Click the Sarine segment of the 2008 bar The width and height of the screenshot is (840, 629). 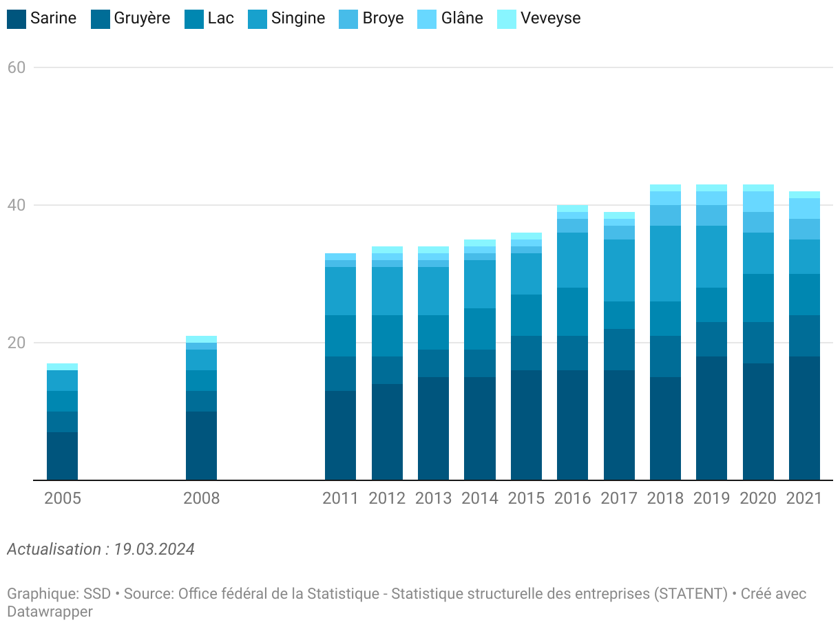click(201, 445)
